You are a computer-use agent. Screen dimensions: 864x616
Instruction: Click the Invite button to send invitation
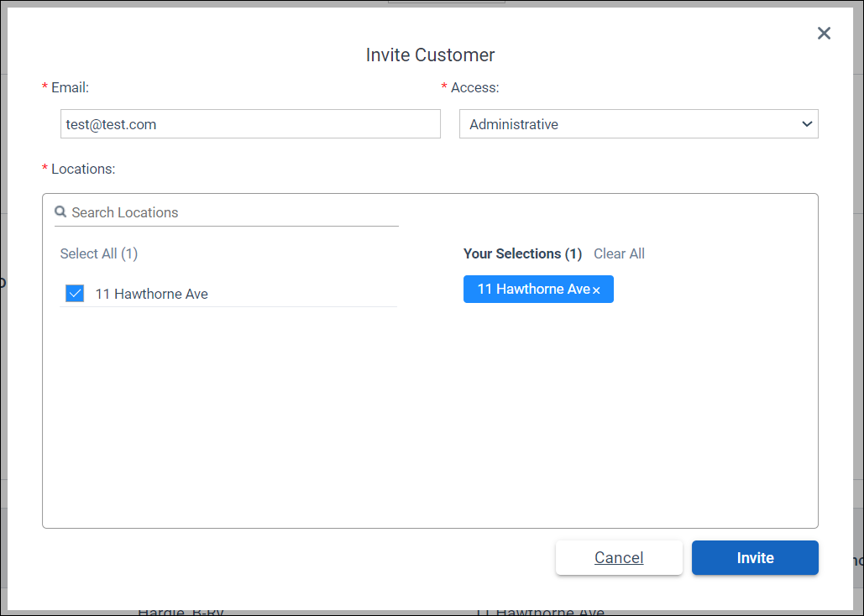pos(754,557)
